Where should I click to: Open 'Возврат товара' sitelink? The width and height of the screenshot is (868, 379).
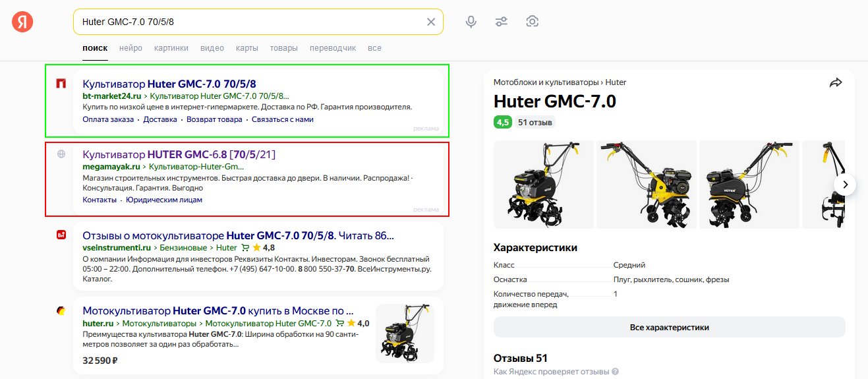tap(214, 119)
